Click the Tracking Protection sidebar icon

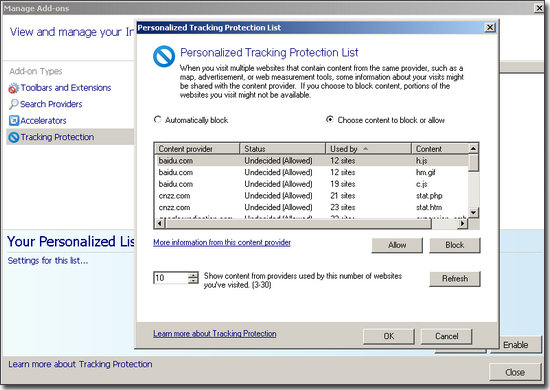point(14,137)
